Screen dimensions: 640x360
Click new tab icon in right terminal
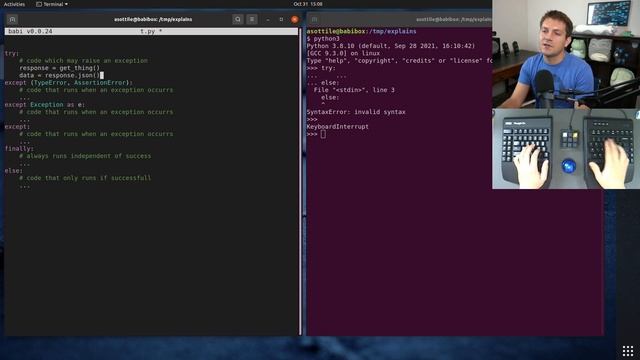tap(314, 19)
